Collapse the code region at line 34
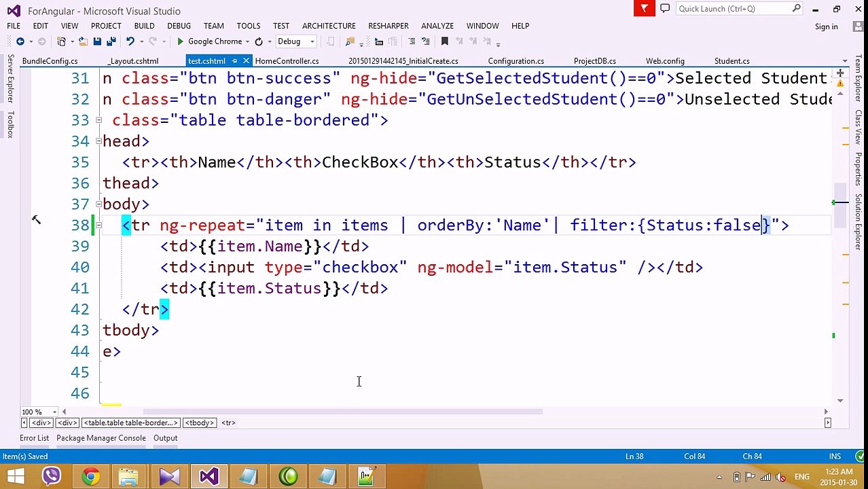 coord(98,141)
